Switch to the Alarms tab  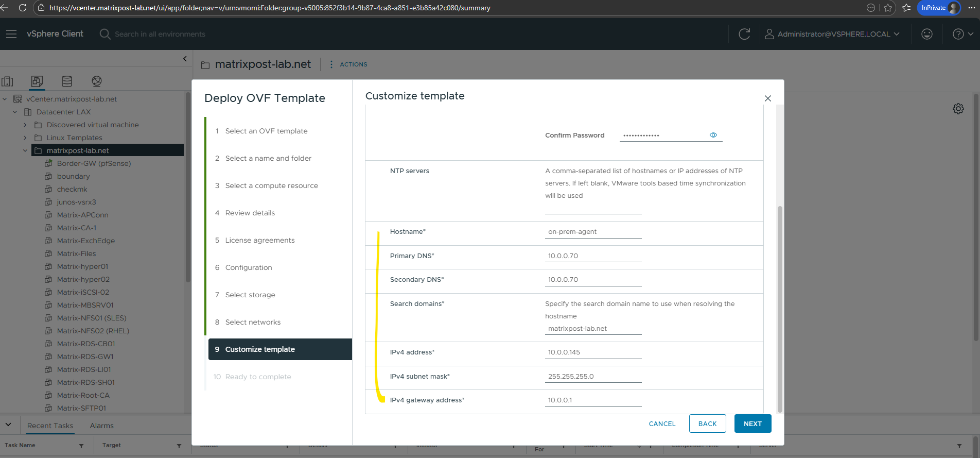click(101, 426)
